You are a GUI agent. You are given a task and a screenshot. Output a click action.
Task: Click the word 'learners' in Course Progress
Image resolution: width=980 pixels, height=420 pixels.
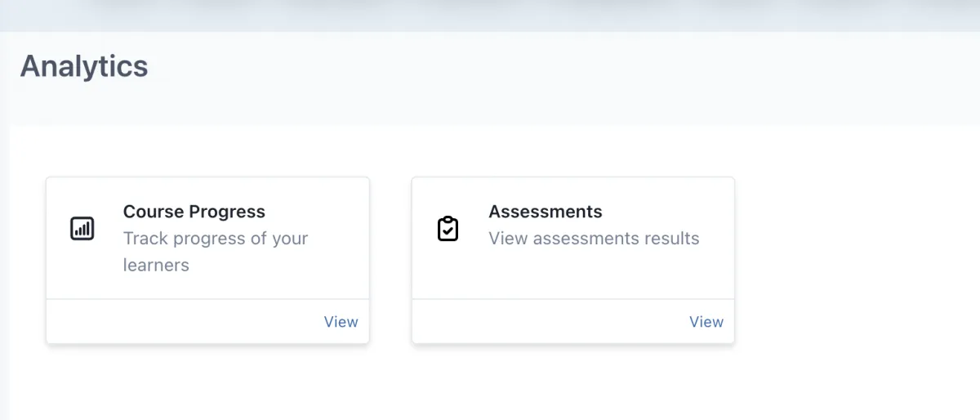pos(156,266)
